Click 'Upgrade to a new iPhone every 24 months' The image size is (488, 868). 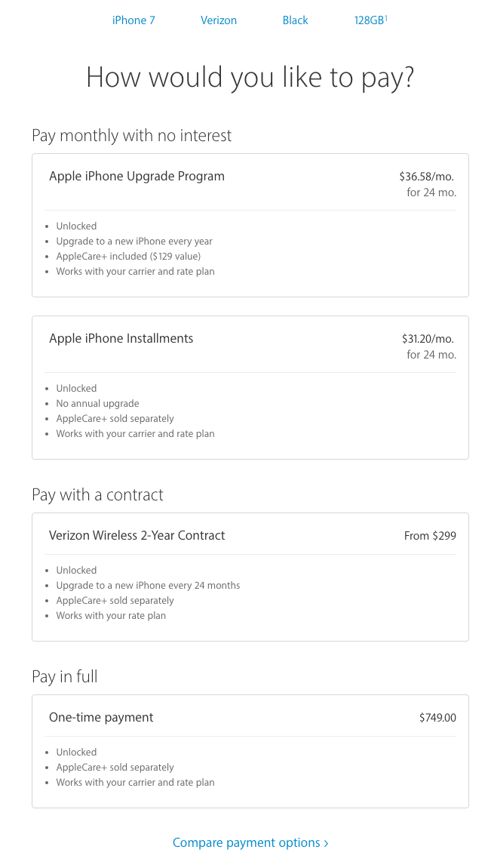coord(148,586)
